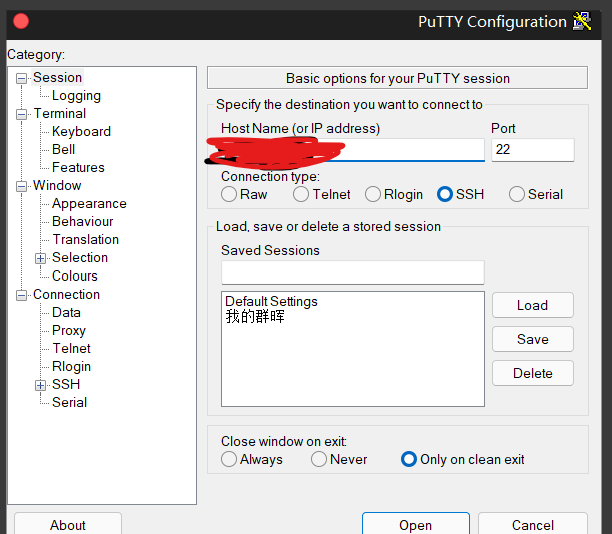Screen dimensions: 612x534
Task: Open the Session category
Action: (x=57, y=77)
